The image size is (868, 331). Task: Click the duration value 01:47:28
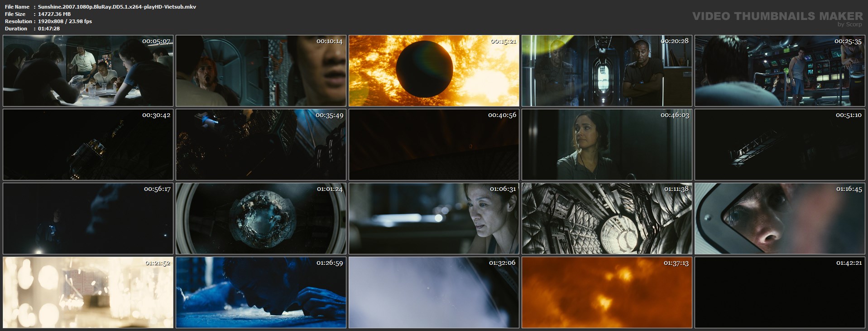tap(49, 29)
